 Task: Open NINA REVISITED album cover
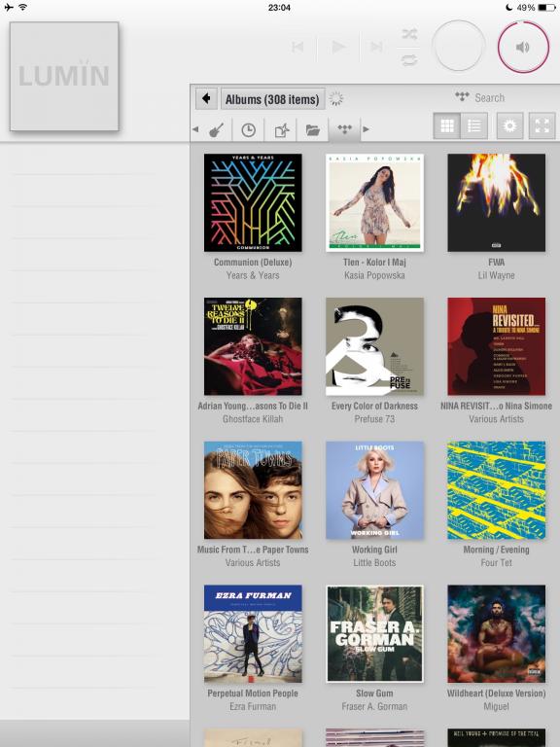tap(496, 346)
